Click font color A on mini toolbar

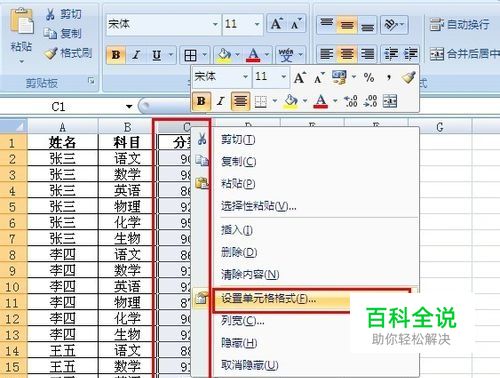point(320,101)
